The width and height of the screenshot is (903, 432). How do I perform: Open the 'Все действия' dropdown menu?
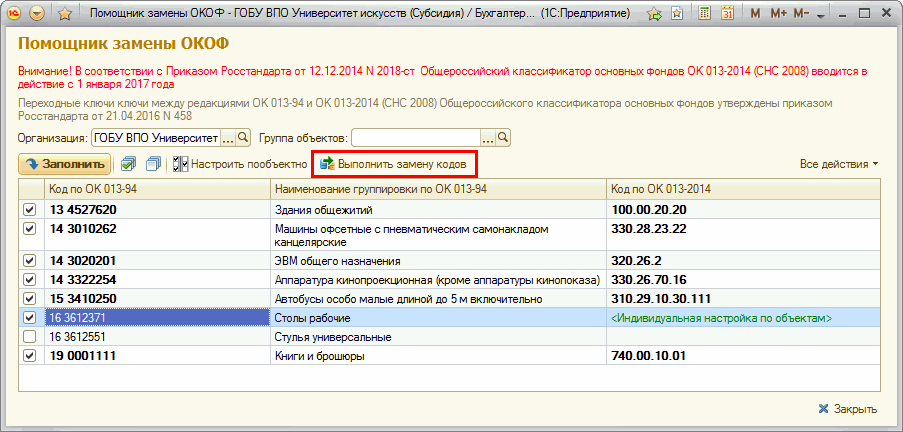(x=839, y=163)
